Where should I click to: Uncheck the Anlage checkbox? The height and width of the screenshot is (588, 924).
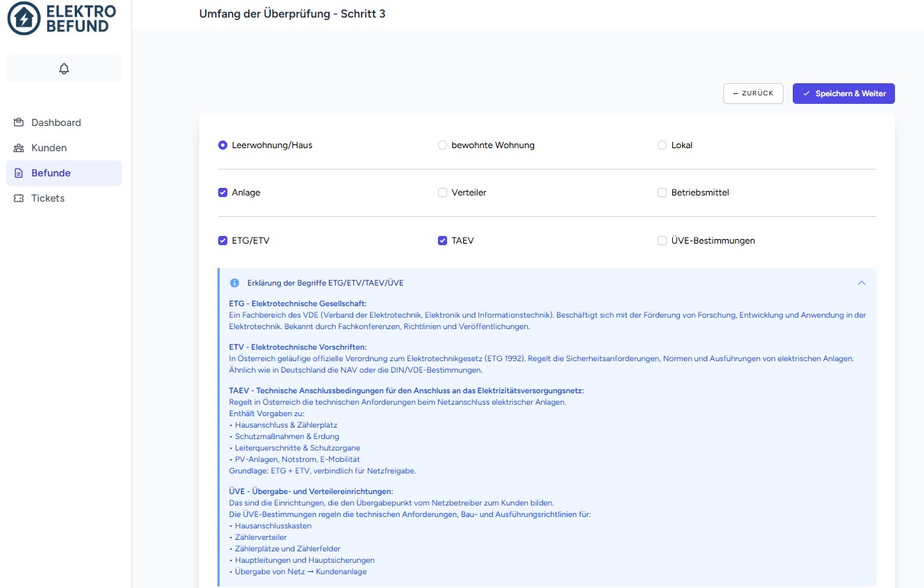point(223,192)
